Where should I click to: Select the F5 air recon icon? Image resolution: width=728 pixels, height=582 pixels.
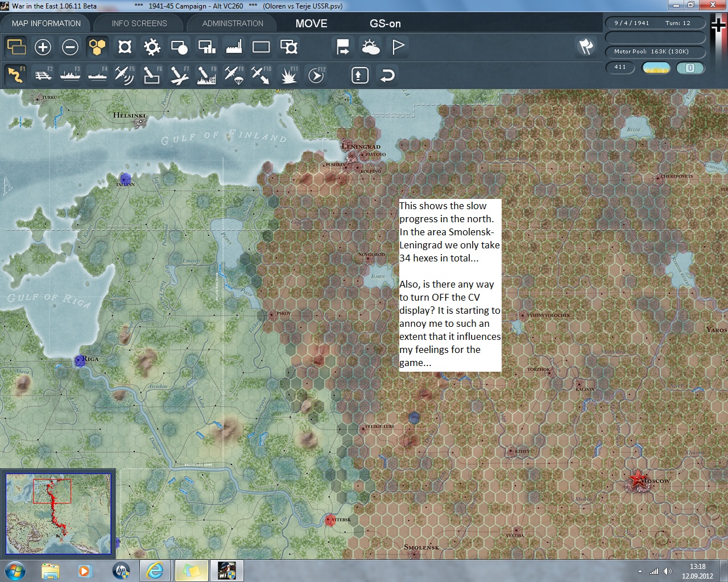tap(125, 75)
